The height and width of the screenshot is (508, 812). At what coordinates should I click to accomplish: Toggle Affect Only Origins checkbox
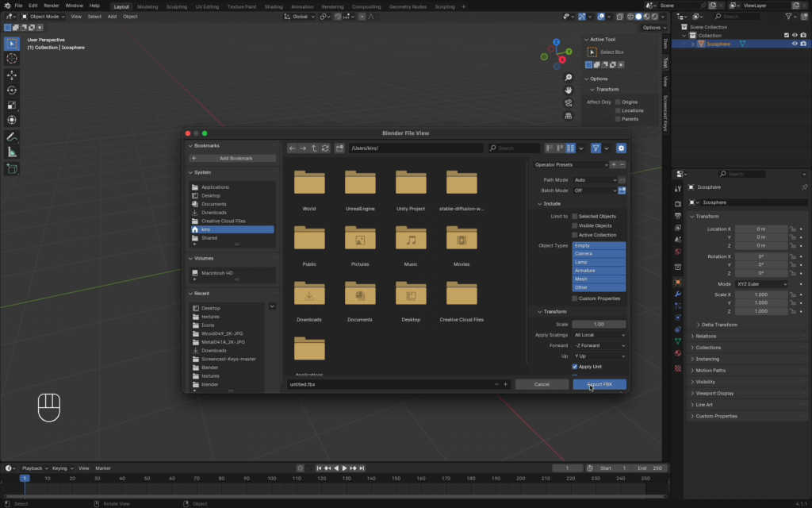(618, 102)
